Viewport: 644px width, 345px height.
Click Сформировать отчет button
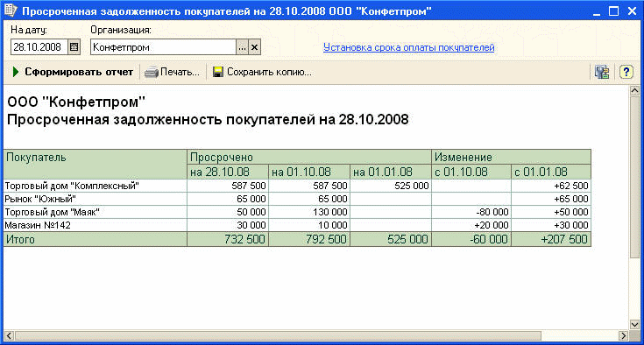tap(73, 72)
